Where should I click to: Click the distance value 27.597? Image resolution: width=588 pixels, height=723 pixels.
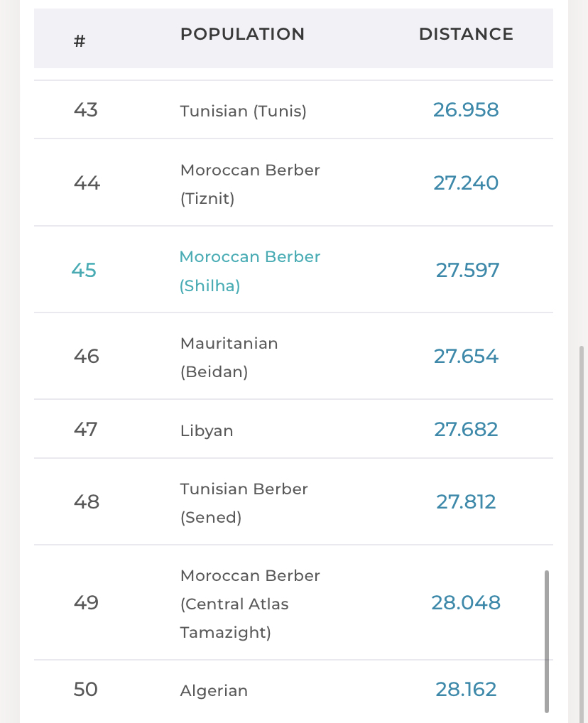point(467,271)
